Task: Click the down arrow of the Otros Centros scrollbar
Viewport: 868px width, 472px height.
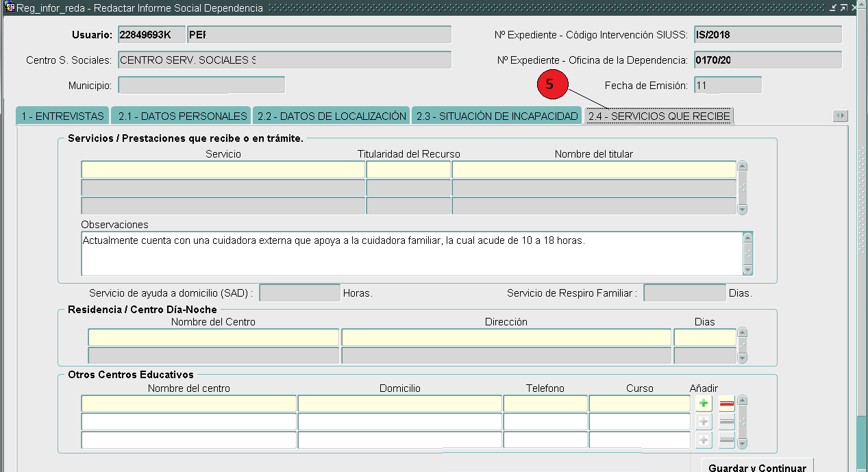Action: [741, 444]
